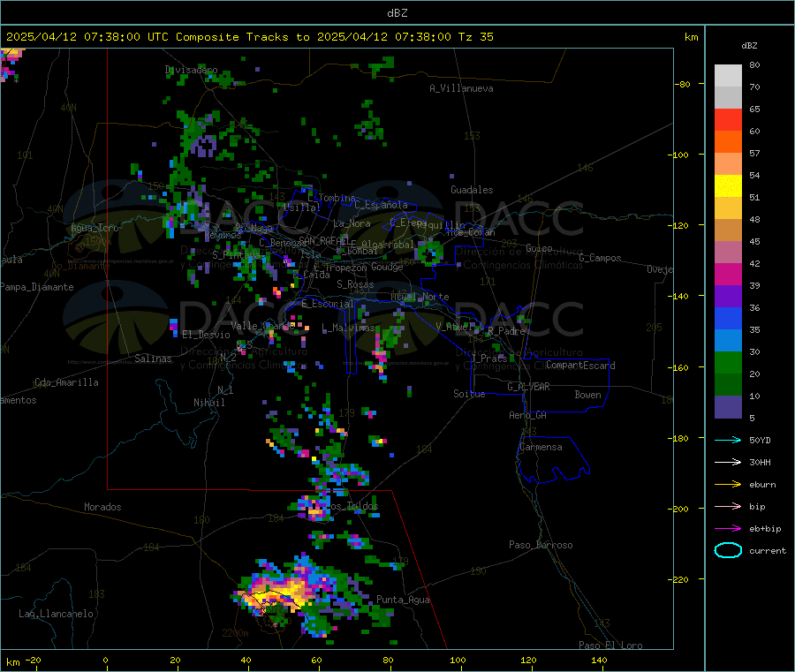This screenshot has width=795, height=672.
Task: Click the 'A_Villanueva' map label
Action: click(461, 88)
